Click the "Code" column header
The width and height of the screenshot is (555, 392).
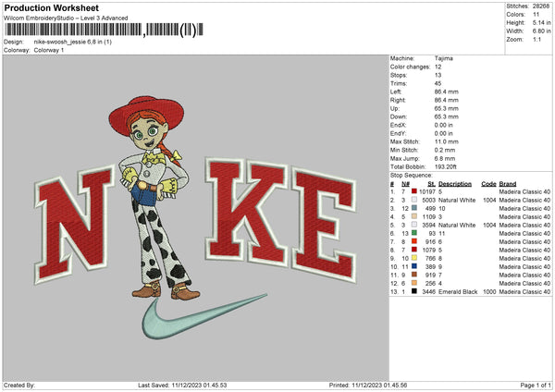click(488, 184)
